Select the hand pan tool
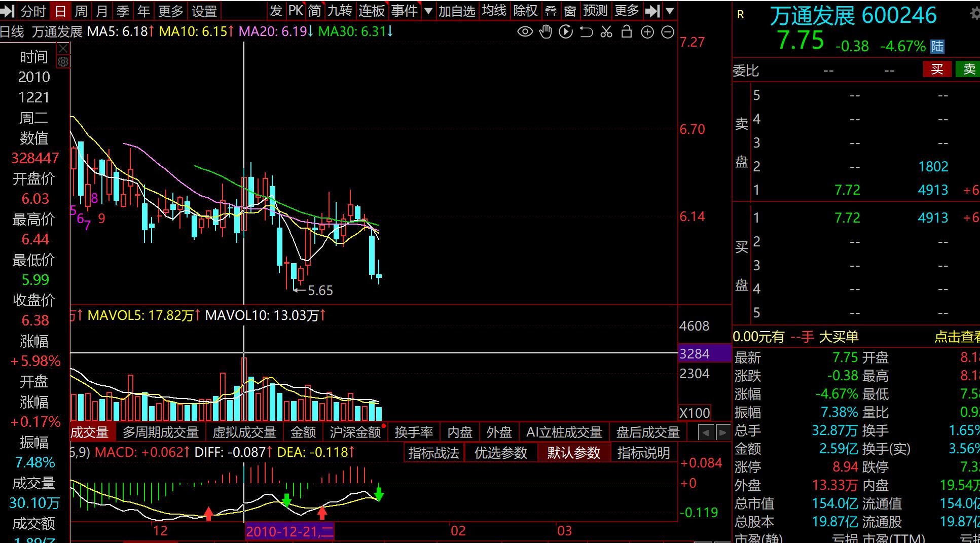This screenshot has height=543, width=980. pos(546,32)
